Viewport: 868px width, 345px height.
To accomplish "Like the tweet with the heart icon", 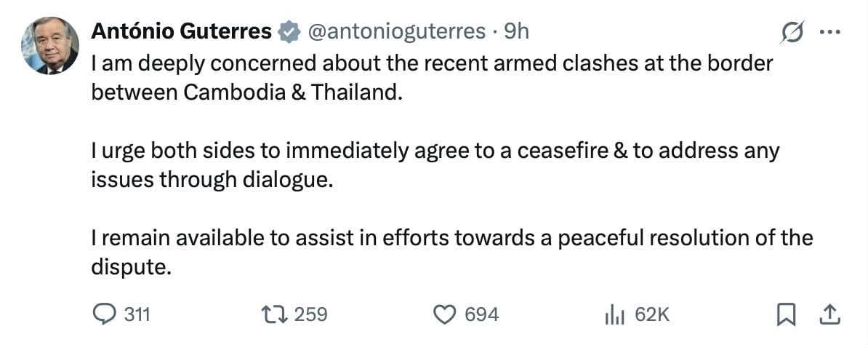I will click(x=444, y=314).
